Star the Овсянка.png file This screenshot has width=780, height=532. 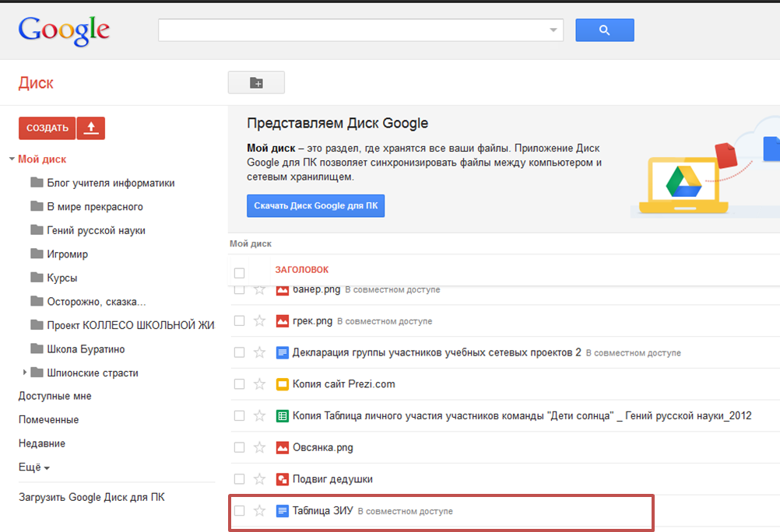[x=260, y=448]
